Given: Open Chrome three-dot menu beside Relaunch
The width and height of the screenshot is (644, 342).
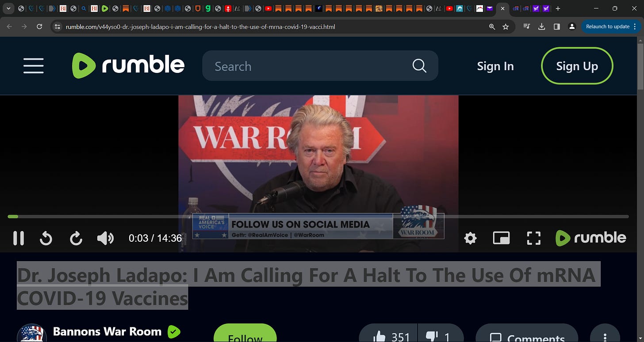Looking at the screenshot, I should (x=636, y=27).
